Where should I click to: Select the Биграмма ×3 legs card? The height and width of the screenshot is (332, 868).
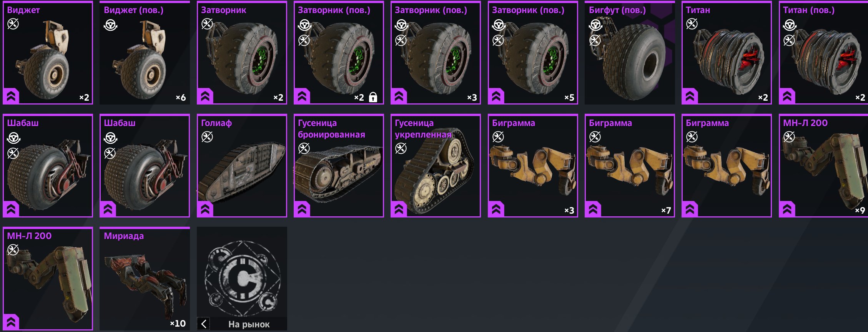(533, 166)
